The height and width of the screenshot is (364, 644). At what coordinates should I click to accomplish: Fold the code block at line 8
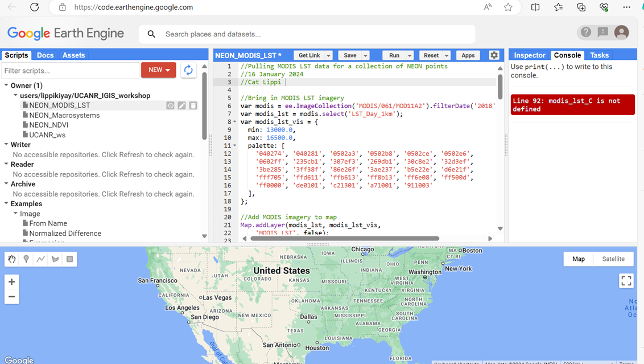click(x=235, y=122)
